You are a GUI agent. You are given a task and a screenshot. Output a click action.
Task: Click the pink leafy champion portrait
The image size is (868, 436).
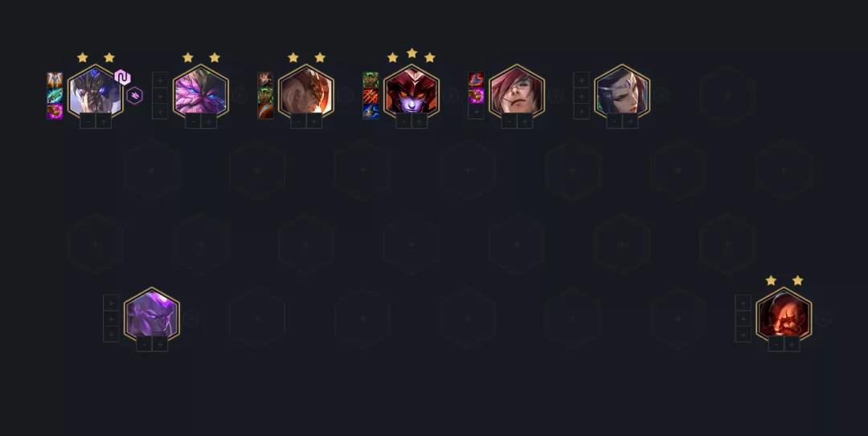[x=200, y=92]
